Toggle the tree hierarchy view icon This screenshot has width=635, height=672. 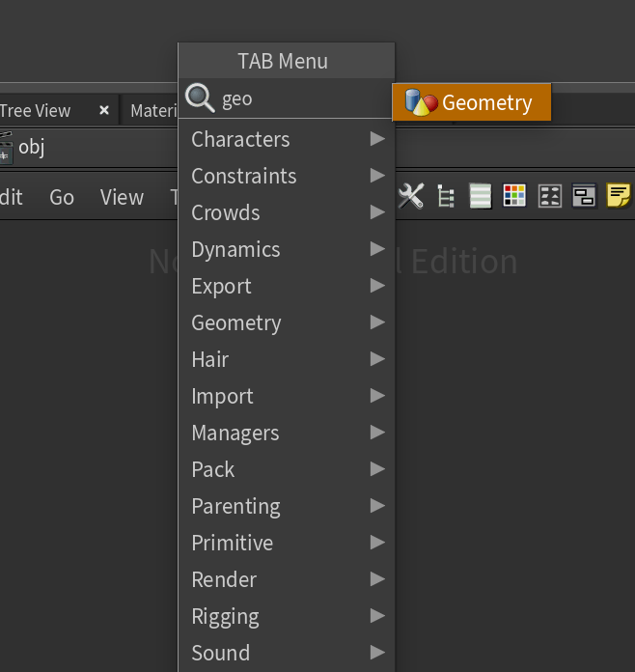coord(446,196)
